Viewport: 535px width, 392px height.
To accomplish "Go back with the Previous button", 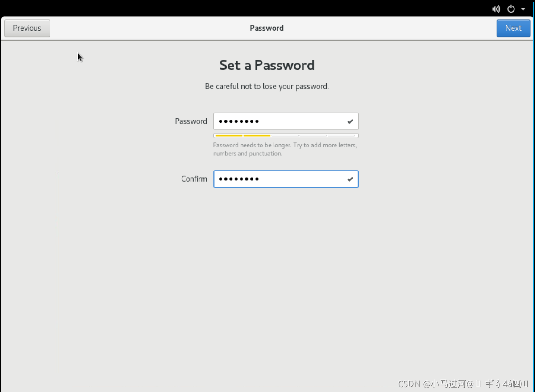I will tap(27, 28).
